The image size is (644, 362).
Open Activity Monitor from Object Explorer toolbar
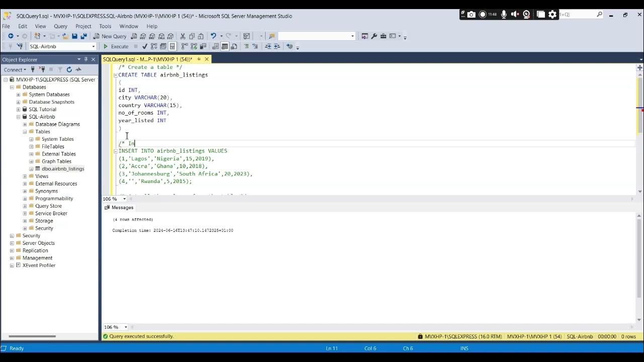78,69
